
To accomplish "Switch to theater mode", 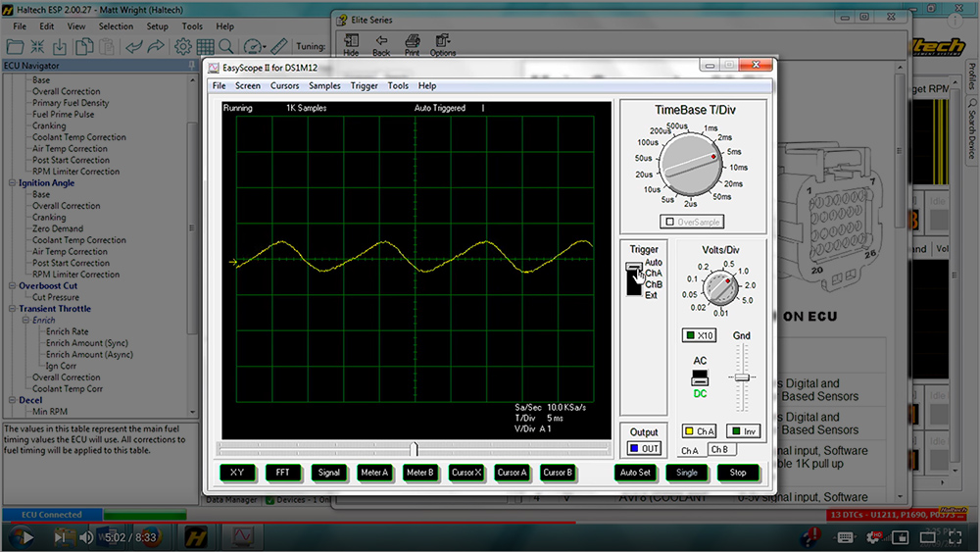I will point(927,537).
